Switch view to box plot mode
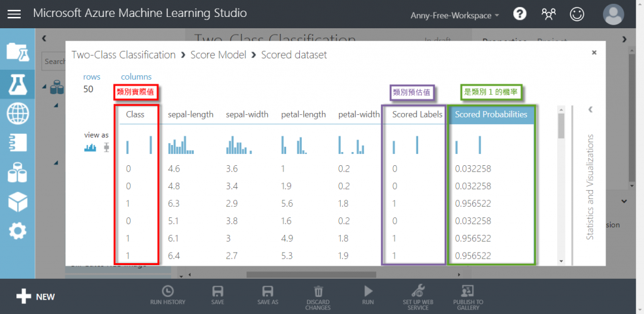 coord(107,148)
